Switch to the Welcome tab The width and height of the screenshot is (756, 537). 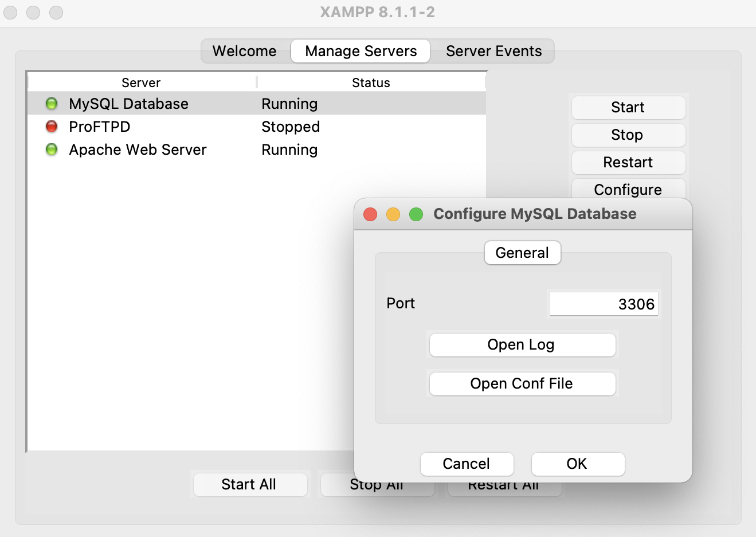245,51
